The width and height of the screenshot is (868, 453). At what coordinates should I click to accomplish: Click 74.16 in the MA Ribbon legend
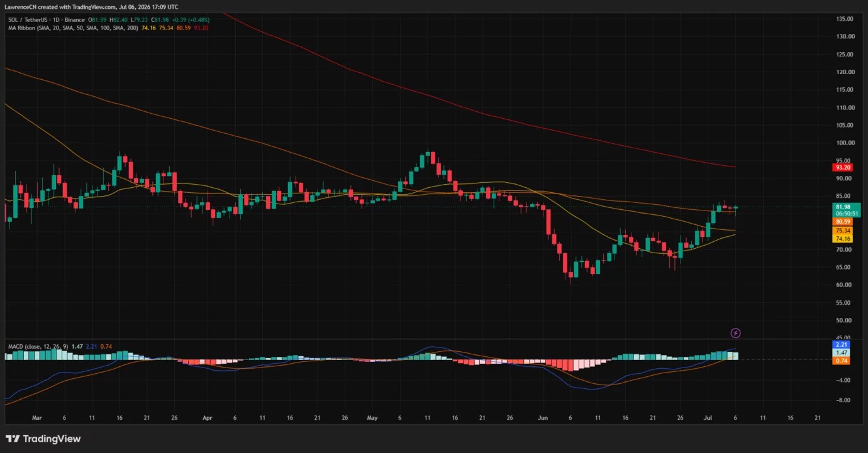[x=149, y=28]
